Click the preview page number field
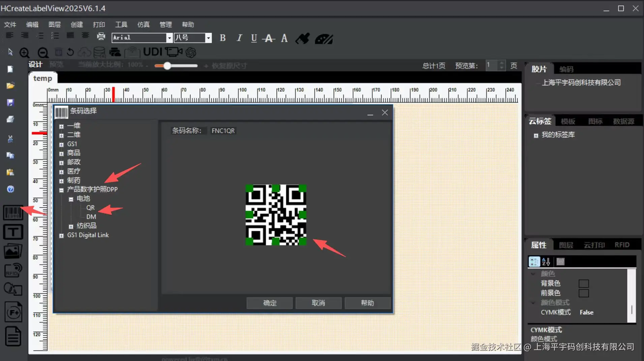644x361 pixels. pos(492,65)
